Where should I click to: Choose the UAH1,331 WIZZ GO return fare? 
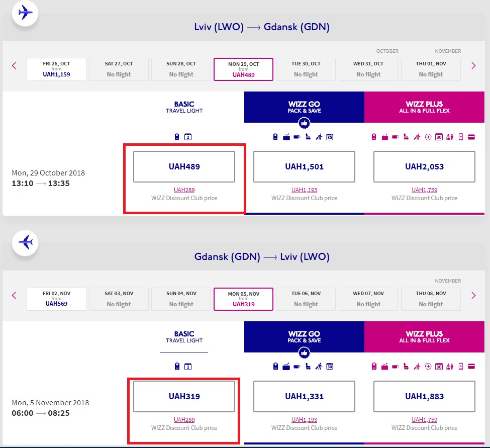(304, 397)
